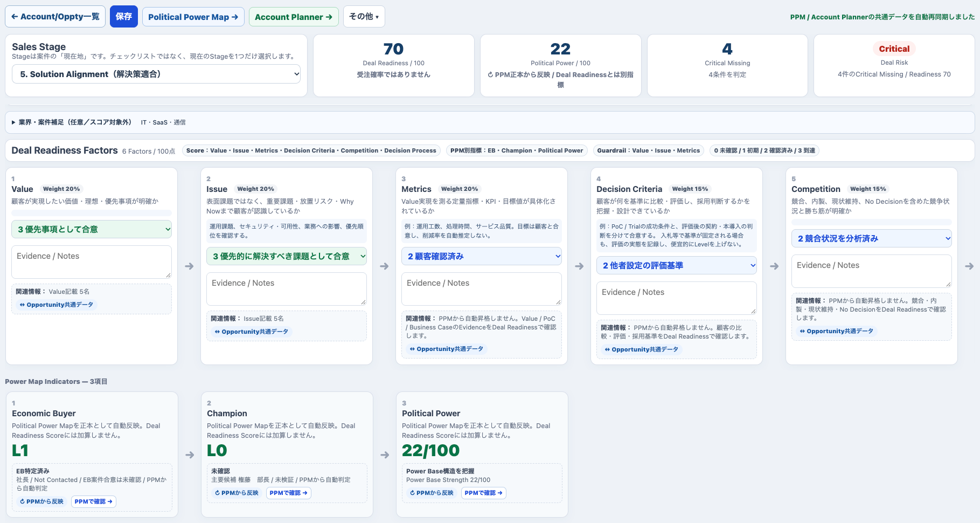This screenshot has width=980, height=523.
Task: Click the PPM sync status message
Action: (882, 17)
